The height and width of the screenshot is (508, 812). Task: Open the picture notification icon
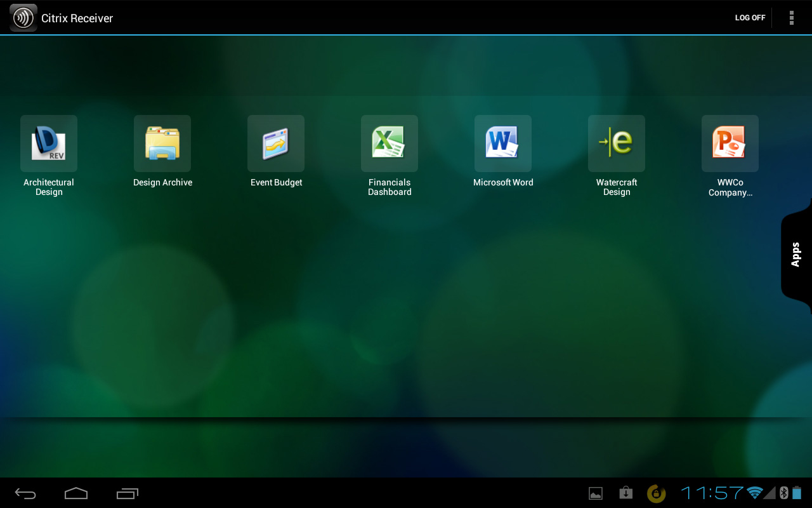tap(595, 493)
